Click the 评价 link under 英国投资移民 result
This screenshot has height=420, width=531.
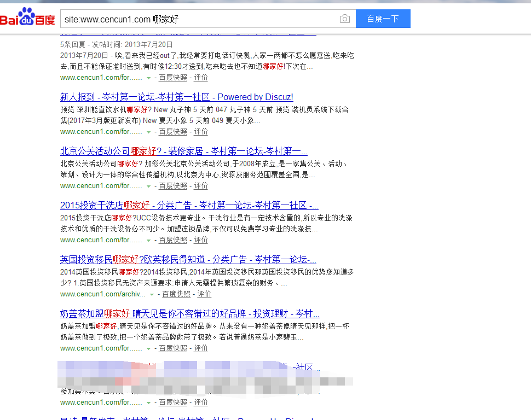204,294
